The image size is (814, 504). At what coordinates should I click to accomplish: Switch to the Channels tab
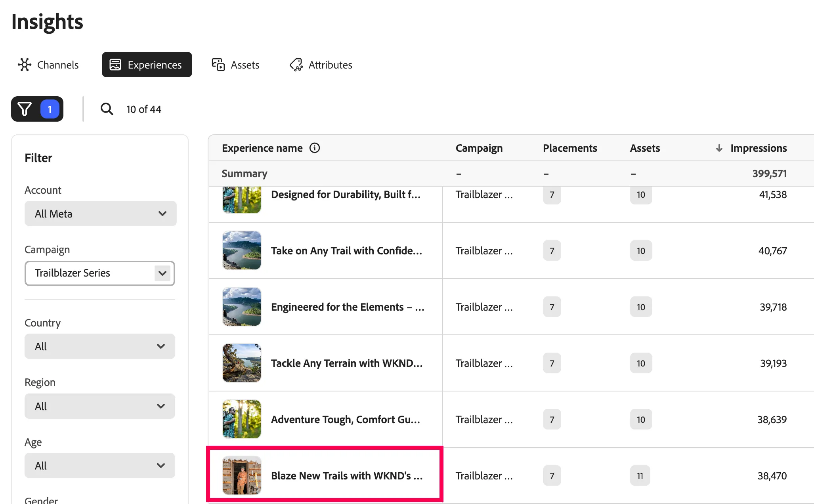[x=48, y=65]
